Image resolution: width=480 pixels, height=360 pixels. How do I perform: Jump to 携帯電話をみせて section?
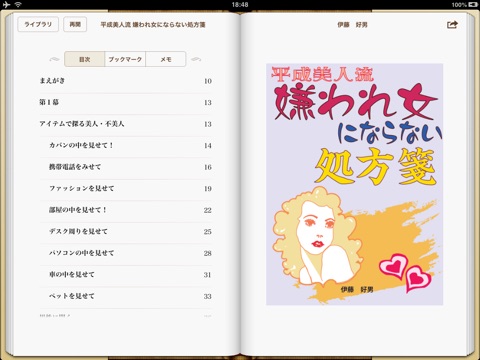click(x=126, y=167)
